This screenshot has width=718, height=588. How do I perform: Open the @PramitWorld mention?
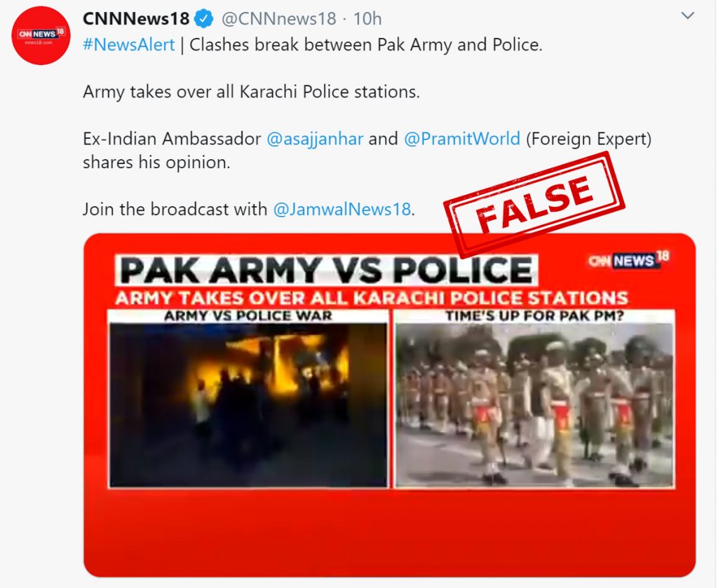(x=462, y=139)
